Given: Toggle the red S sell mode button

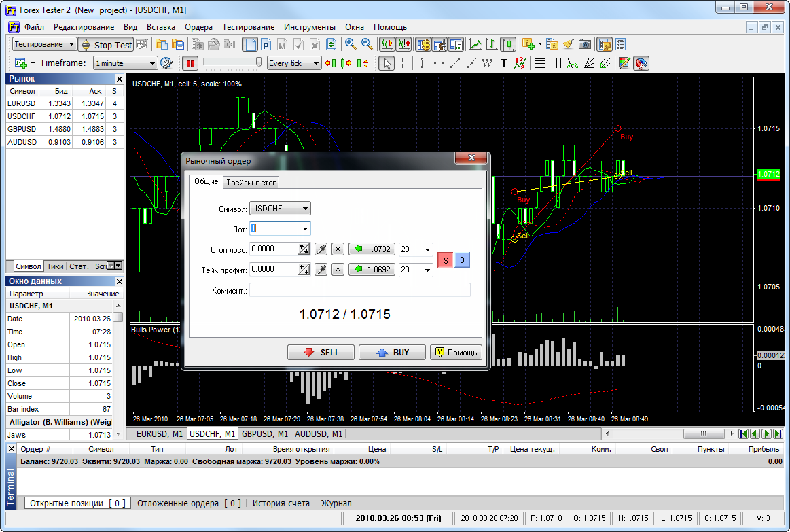Looking at the screenshot, I should pos(445,260).
